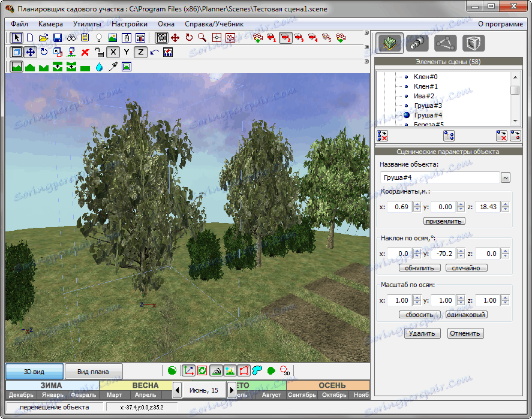Switch to the Вид плана tab
The image size is (532, 419).
click(x=94, y=372)
